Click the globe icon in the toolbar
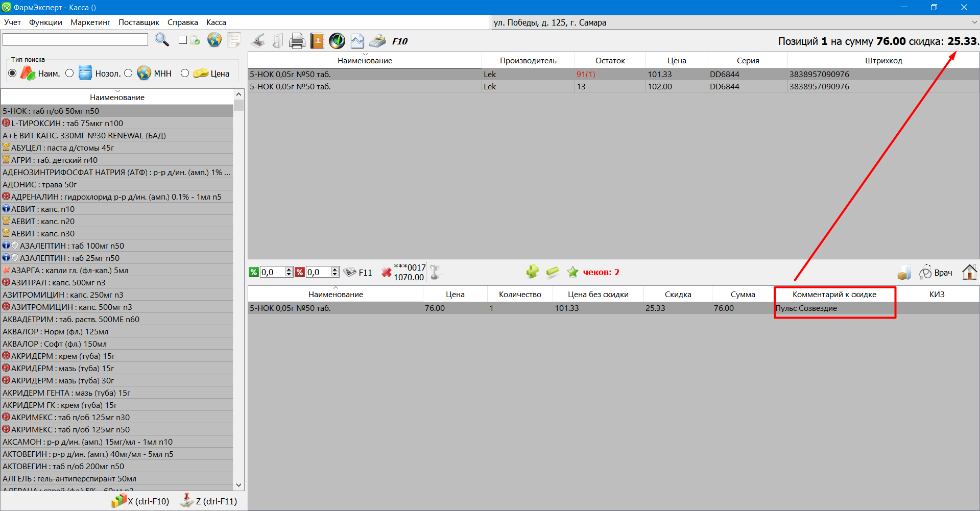The height and width of the screenshot is (511, 980). click(214, 40)
